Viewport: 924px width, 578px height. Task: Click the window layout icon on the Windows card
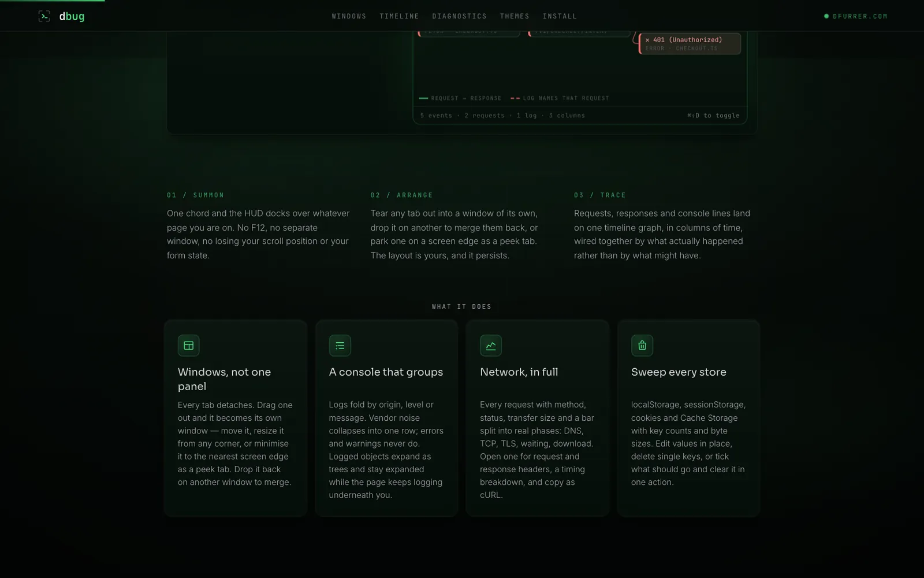pos(188,346)
